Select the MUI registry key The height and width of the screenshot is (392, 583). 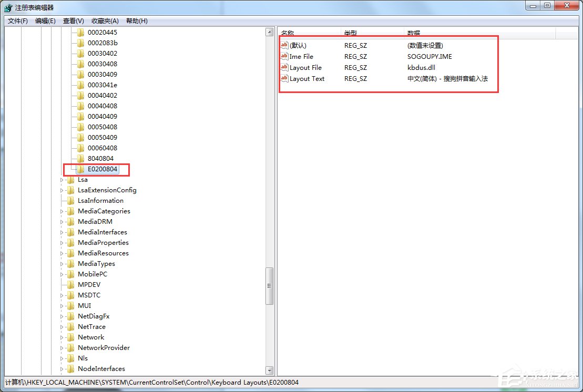(x=84, y=305)
